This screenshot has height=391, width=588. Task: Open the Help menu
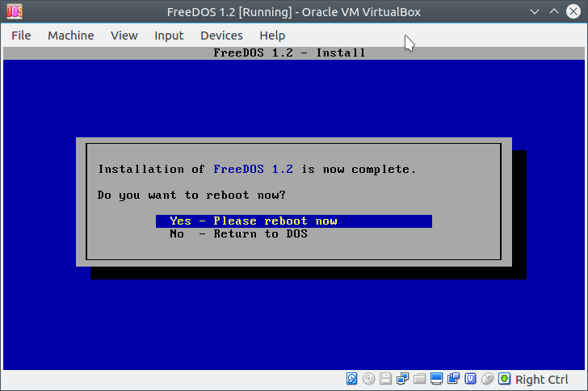[x=272, y=36]
